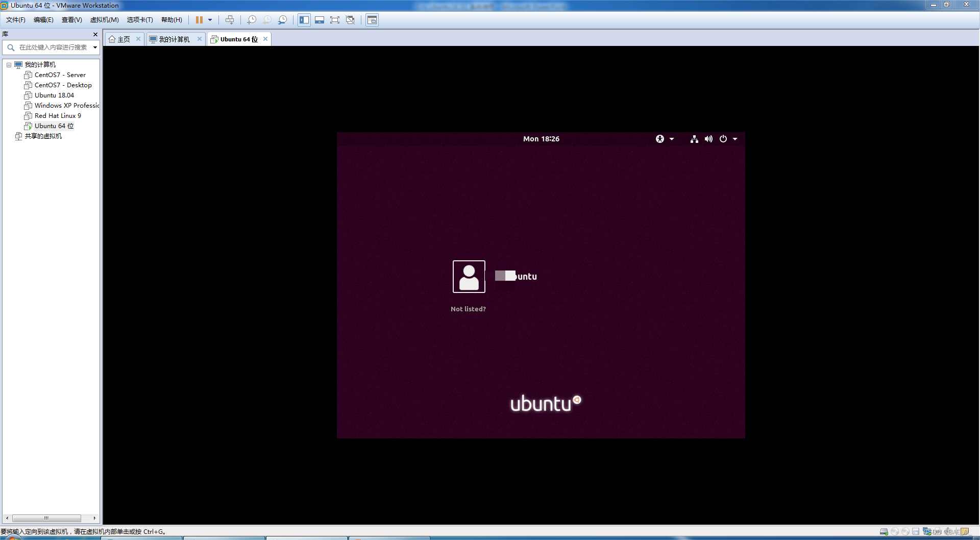The width and height of the screenshot is (980, 540).
Task: Click the network icon in Ubuntu top bar
Action: coord(694,139)
